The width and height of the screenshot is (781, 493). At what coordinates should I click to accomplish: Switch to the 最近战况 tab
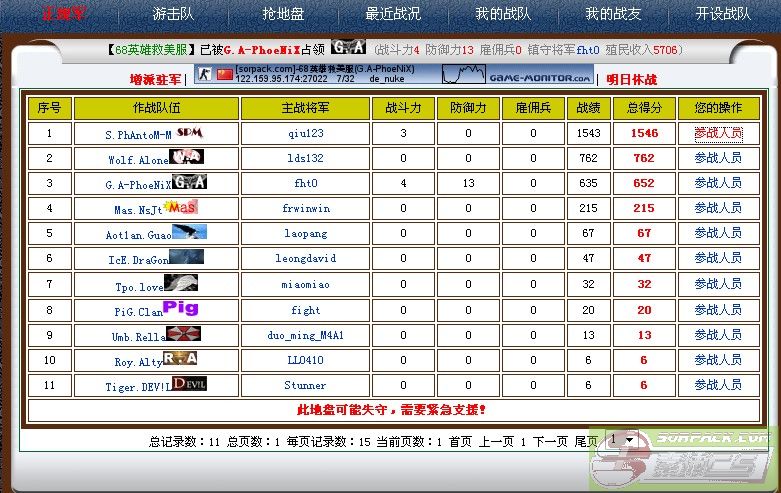tap(393, 14)
